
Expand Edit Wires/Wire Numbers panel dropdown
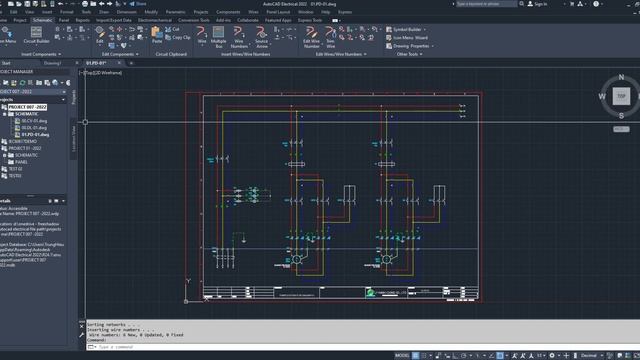pyautogui.click(x=365, y=54)
